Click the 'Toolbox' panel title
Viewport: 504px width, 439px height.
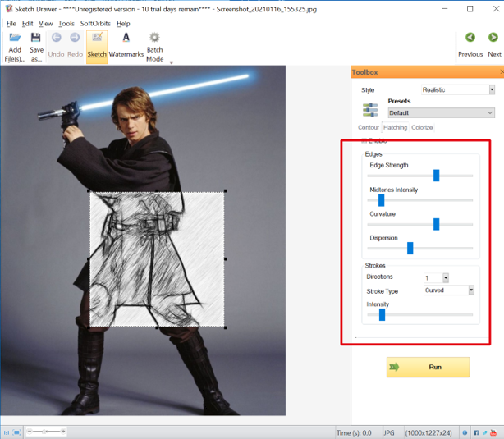[x=364, y=72]
